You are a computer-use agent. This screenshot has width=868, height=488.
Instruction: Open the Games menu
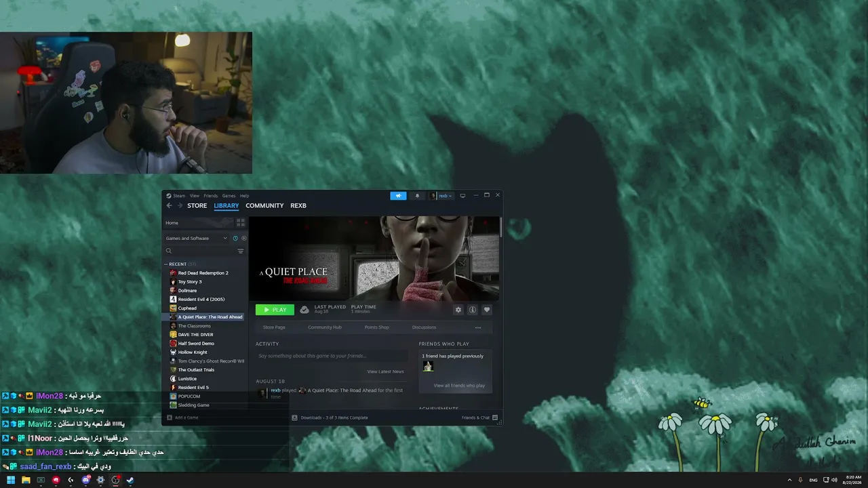229,196
